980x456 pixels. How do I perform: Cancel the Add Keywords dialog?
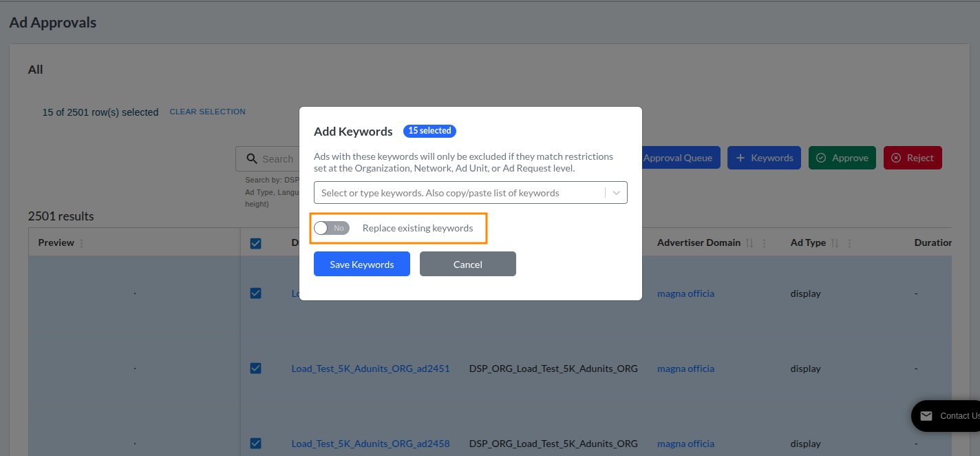pos(468,265)
